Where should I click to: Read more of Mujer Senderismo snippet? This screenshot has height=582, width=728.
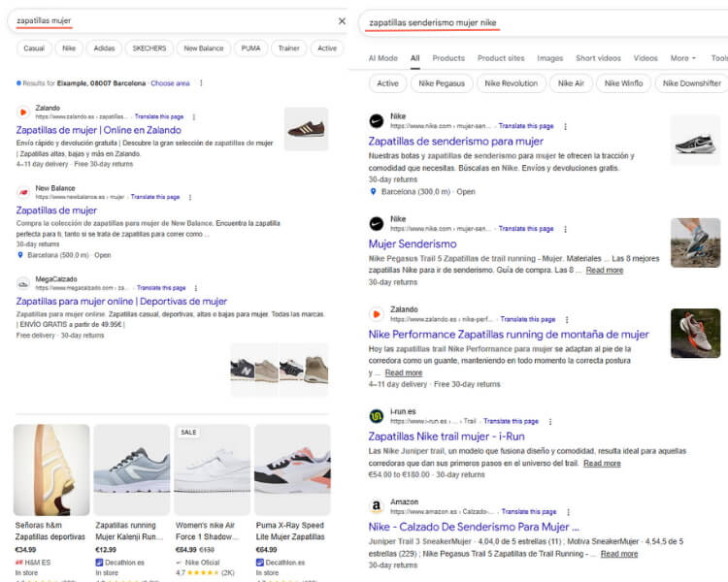(x=605, y=270)
